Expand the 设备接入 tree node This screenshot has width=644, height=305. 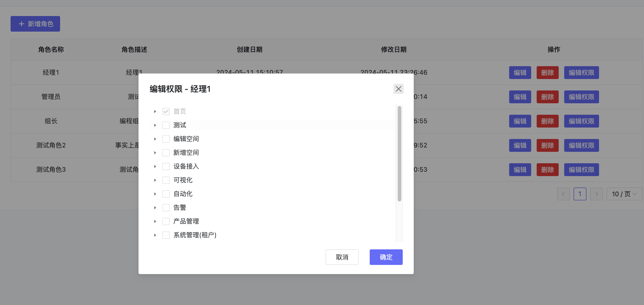(x=155, y=166)
